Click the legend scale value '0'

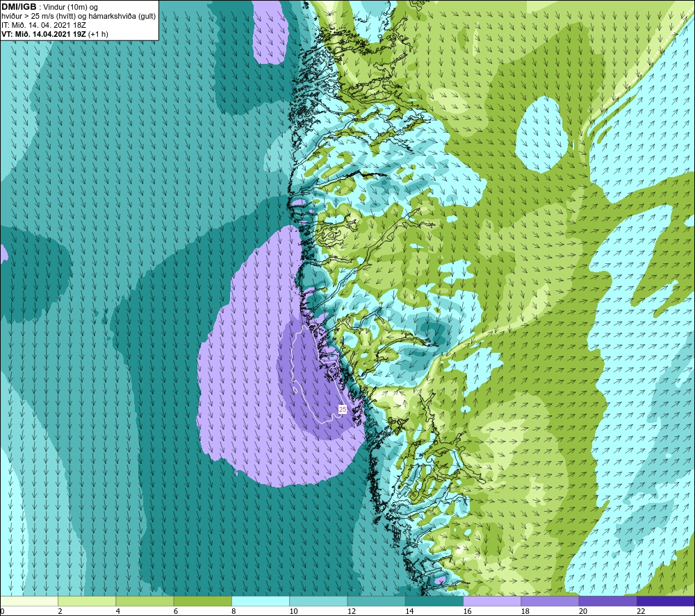point(2,612)
